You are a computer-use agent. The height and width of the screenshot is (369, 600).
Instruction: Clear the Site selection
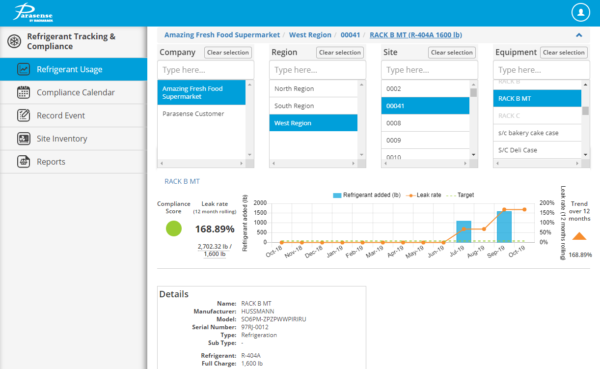point(452,52)
